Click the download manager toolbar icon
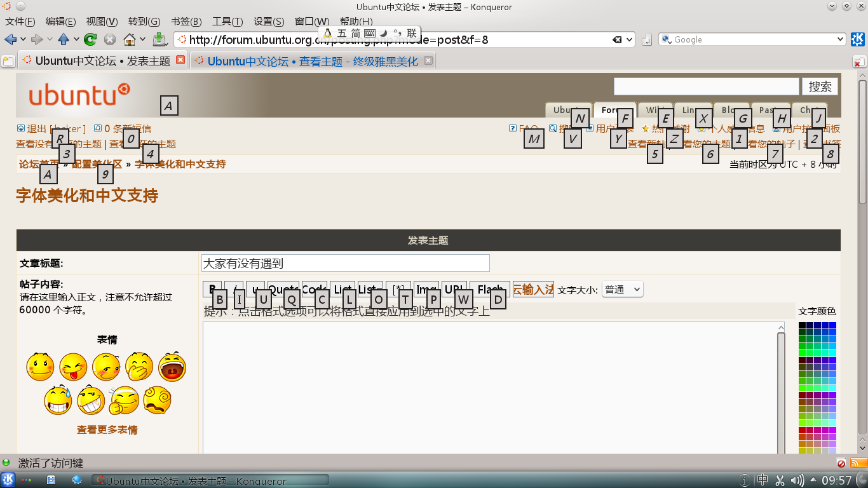Viewport: 868px width, 488px height. [x=159, y=39]
